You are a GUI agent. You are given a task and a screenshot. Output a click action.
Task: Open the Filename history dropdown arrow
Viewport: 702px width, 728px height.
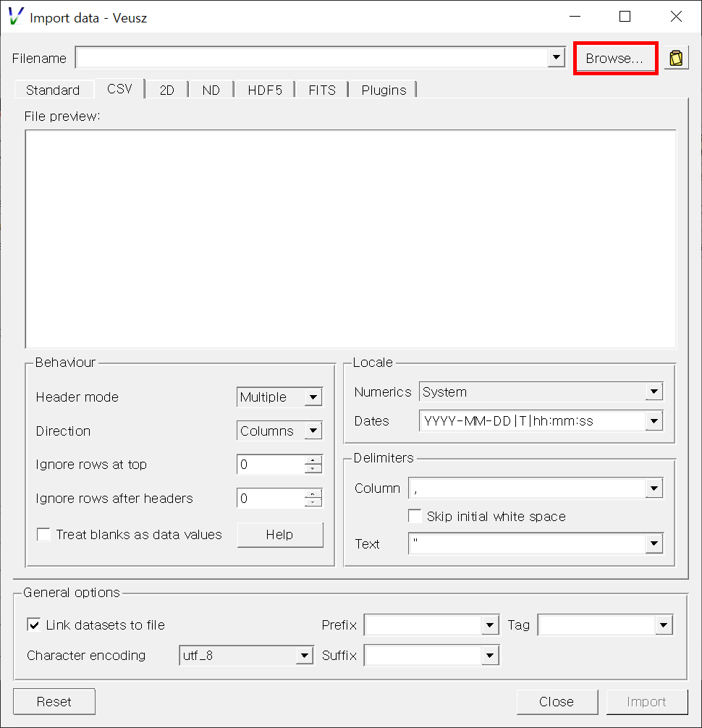click(557, 58)
